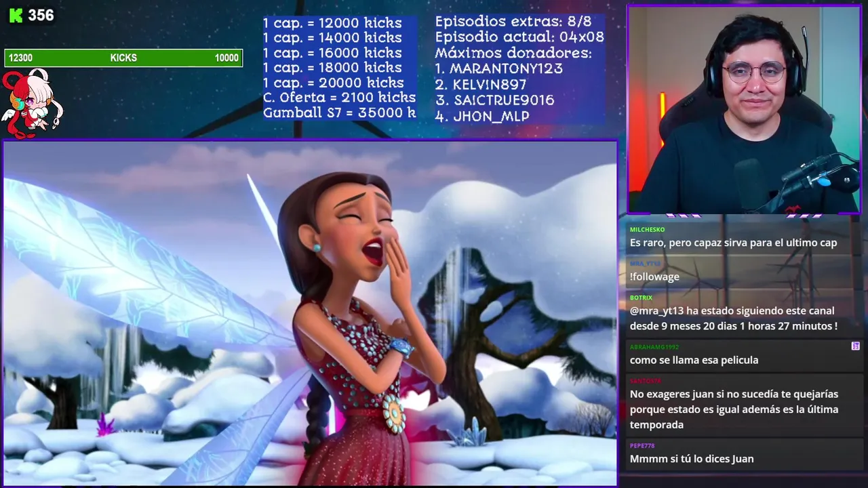This screenshot has width=868, height=488.
Task: Click the red username above 'No exageres juan'
Action: click(645, 381)
